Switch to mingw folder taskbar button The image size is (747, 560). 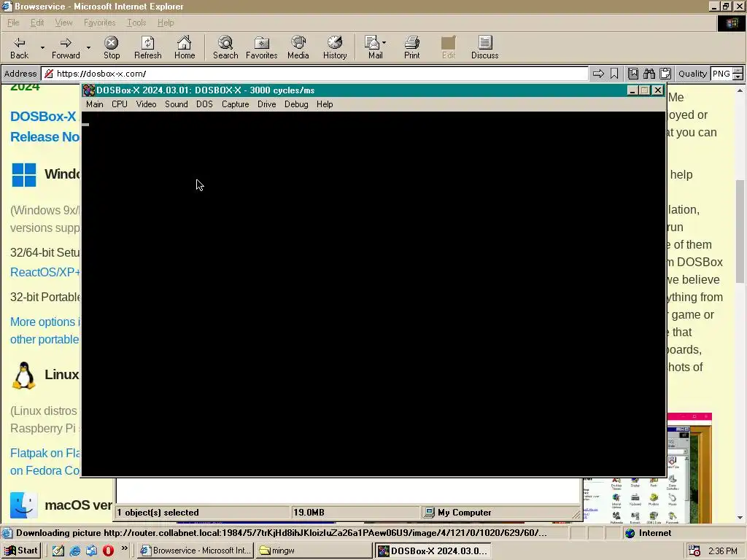[314, 551]
